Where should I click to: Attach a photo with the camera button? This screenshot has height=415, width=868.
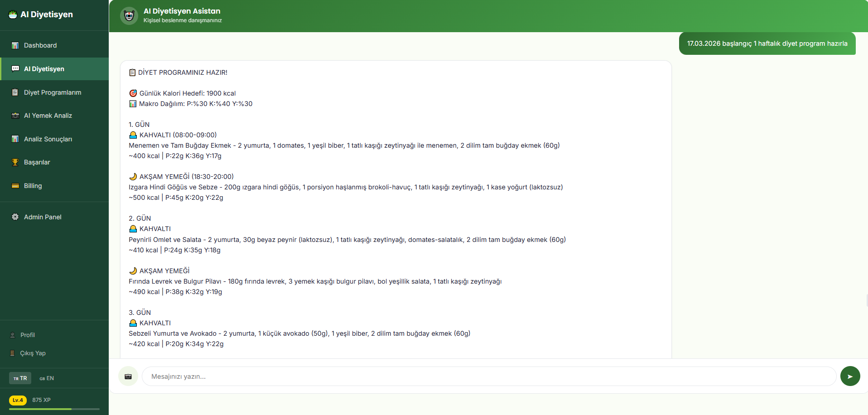pyautogui.click(x=128, y=376)
